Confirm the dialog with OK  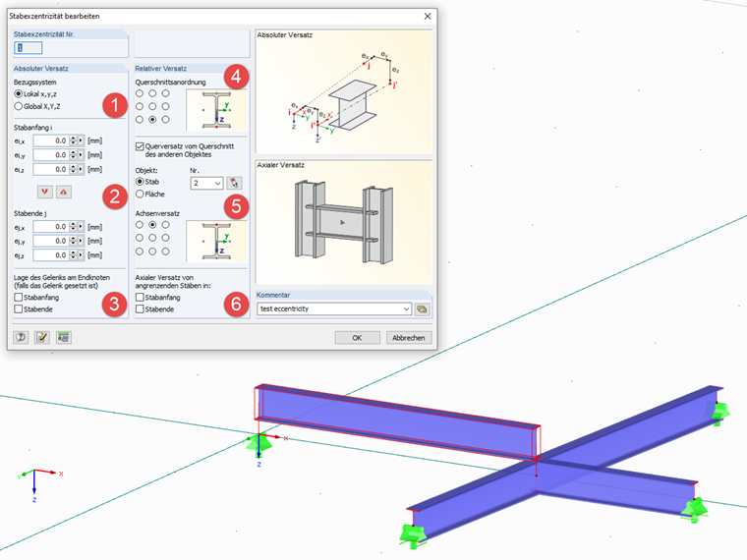pyautogui.click(x=357, y=338)
